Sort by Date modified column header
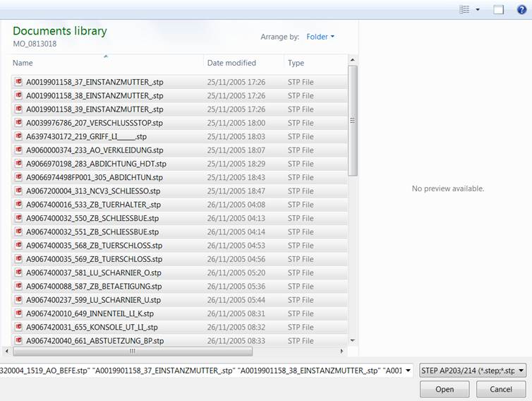Screen dimensions: 532x401 pyautogui.click(x=231, y=63)
